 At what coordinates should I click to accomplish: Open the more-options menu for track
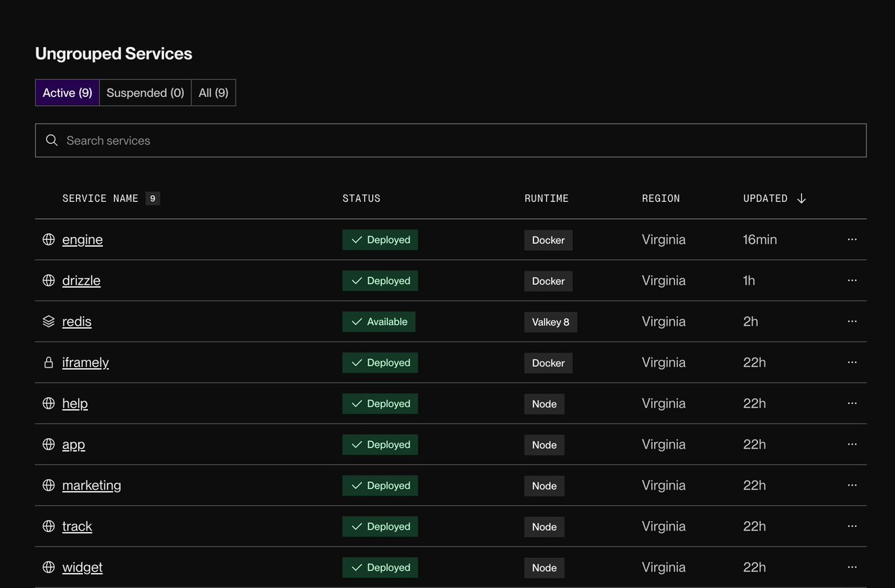[852, 526]
